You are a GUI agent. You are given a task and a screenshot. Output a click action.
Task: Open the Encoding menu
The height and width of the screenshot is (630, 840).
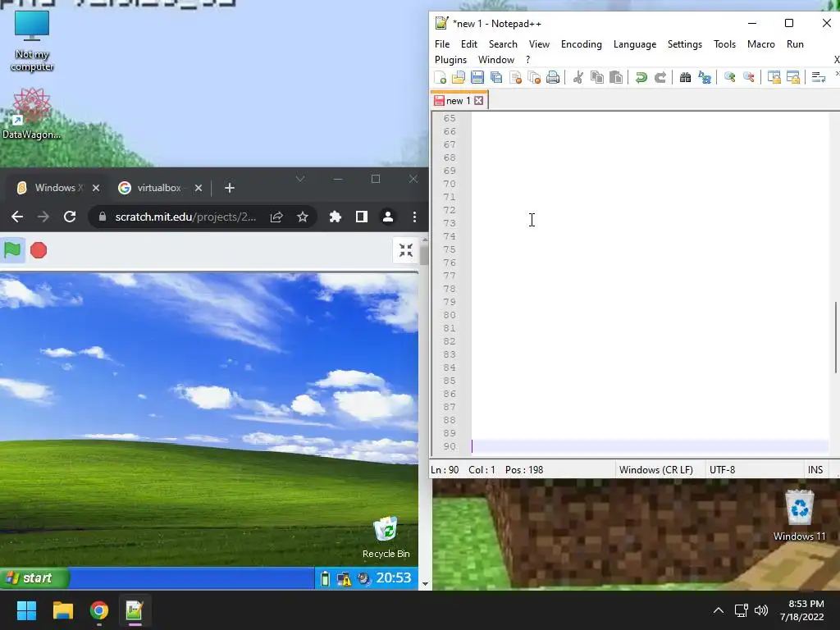pyautogui.click(x=582, y=44)
